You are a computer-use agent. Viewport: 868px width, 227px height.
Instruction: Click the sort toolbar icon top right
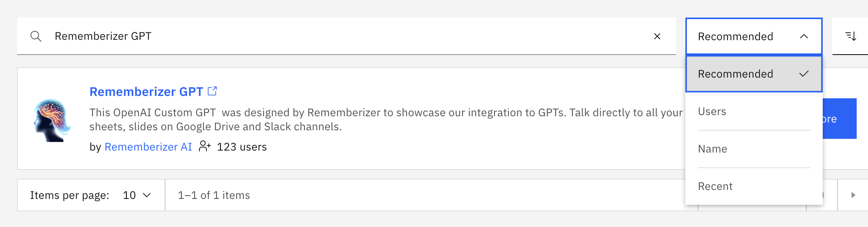click(x=851, y=36)
